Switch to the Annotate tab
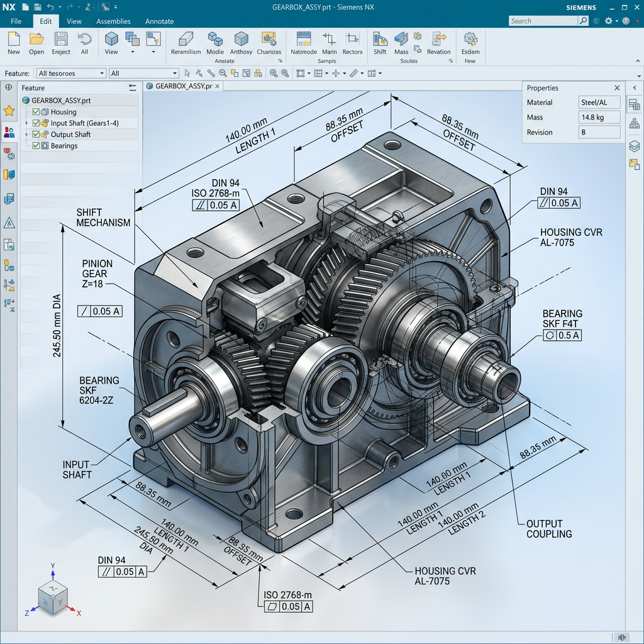This screenshot has height=644, width=644. tap(159, 21)
